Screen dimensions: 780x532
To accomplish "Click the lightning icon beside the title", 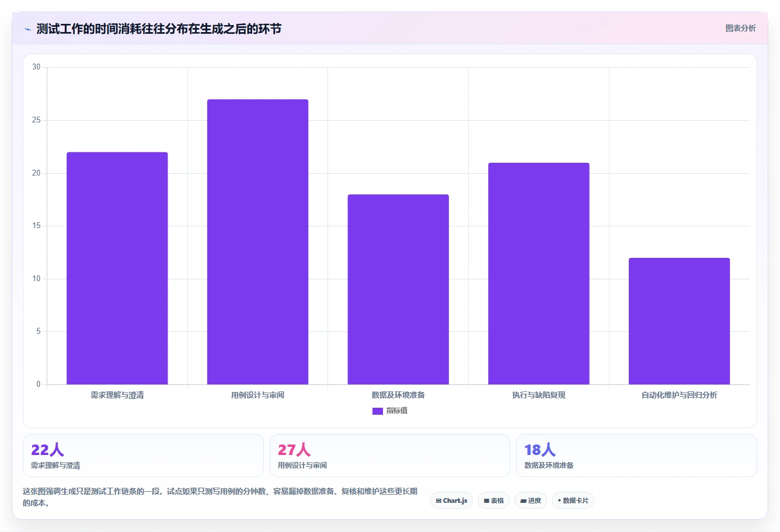I will (x=27, y=29).
